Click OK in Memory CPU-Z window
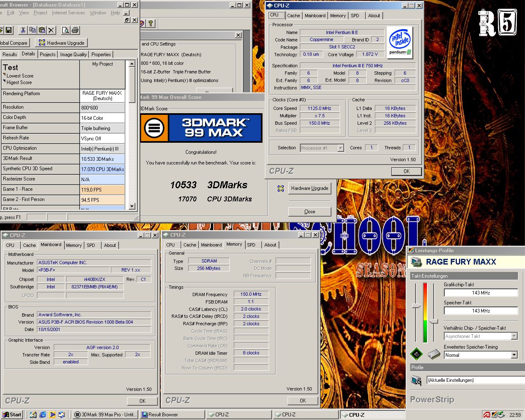 [303, 401]
